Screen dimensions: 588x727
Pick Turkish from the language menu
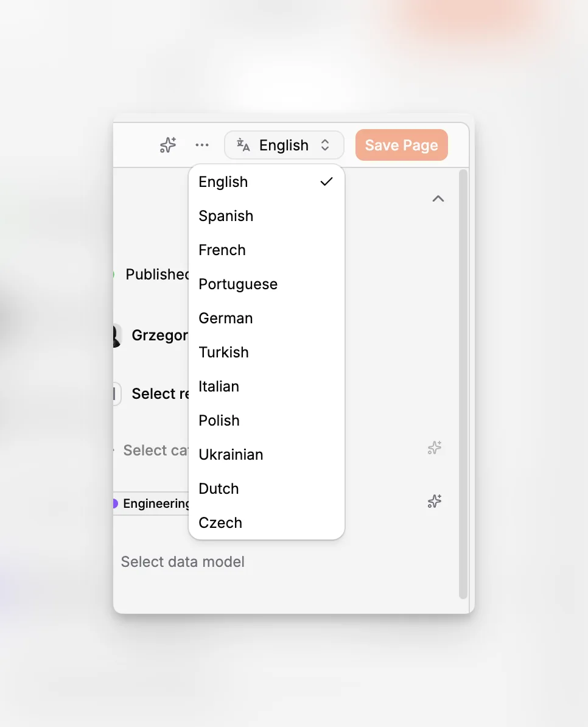[x=267, y=353]
